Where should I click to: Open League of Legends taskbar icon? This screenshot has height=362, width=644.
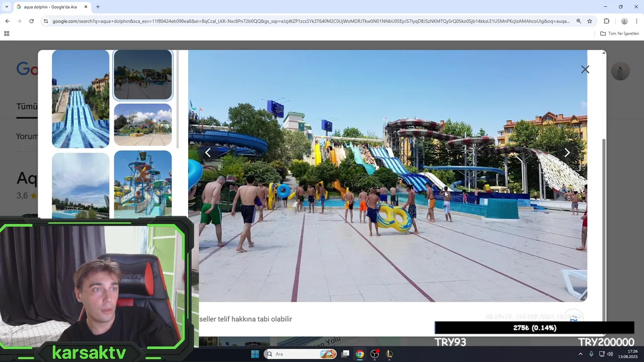tap(389, 354)
